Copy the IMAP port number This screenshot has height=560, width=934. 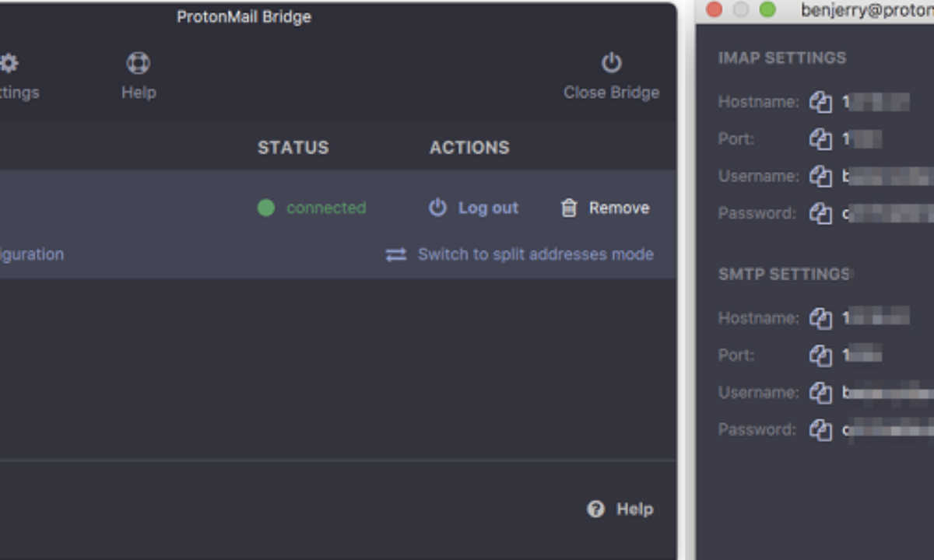pos(820,139)
